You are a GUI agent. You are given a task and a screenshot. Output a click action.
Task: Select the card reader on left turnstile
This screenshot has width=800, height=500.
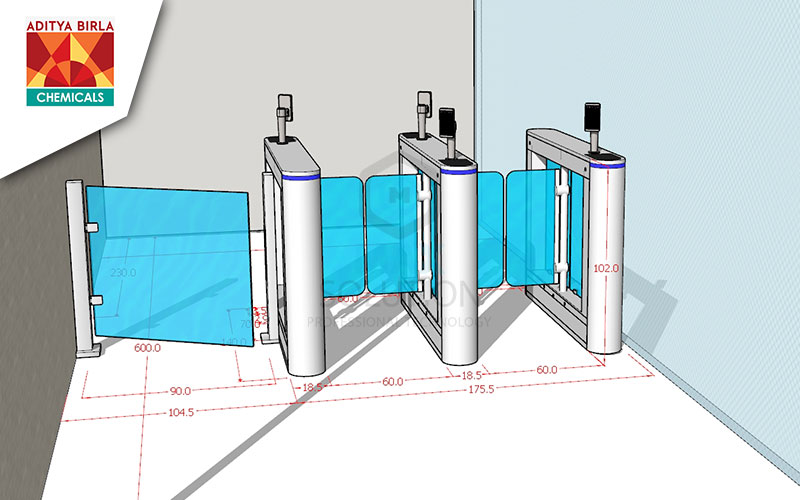[x=285, y=104]
